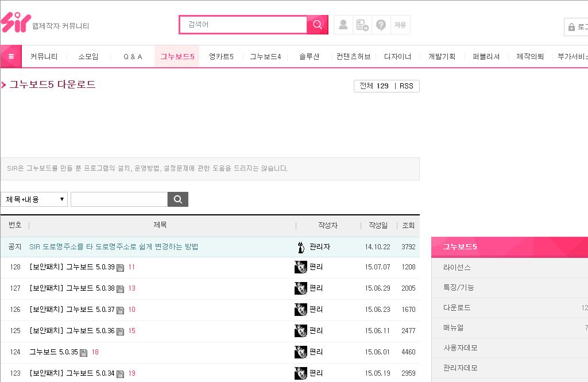Click 편리 avatar on row 124
Screen dimensions: 588x382
click(301, 352)
